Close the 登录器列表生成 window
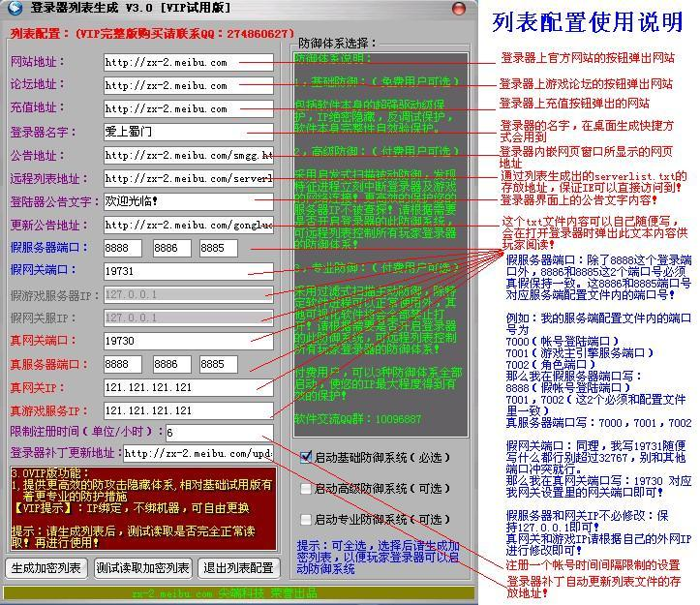The width and height of the screenshot is (700, 605). click(x=463, y=9)
